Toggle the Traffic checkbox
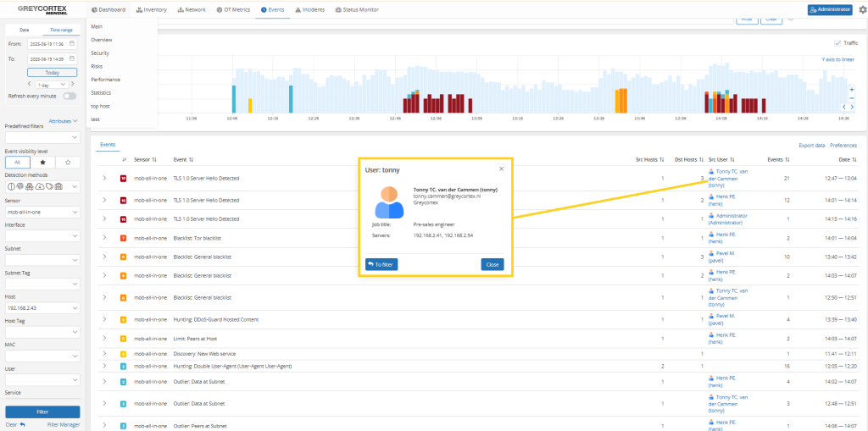 point(837,42)
